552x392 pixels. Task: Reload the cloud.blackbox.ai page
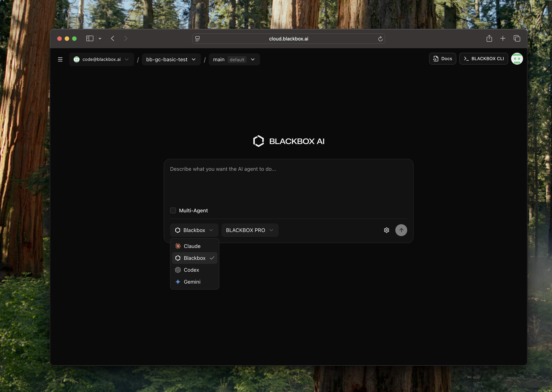[380, 39]
